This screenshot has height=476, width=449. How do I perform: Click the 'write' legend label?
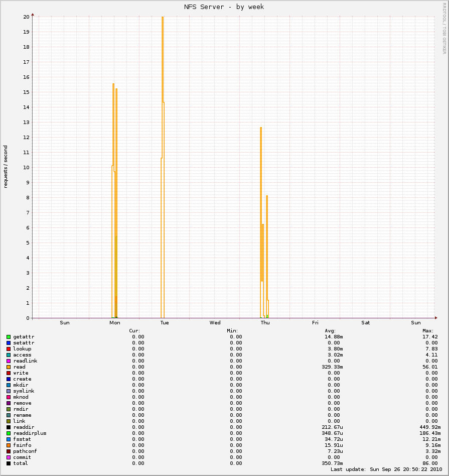(x=21, y=373)
